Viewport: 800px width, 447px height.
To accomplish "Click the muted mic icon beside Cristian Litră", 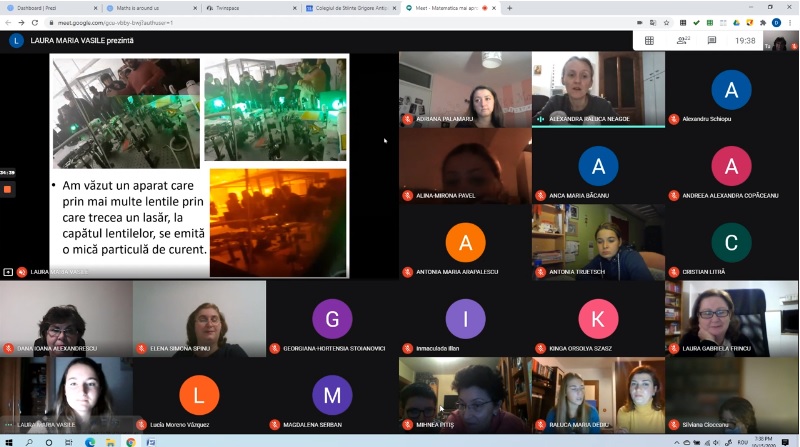I will click(673, 272).
